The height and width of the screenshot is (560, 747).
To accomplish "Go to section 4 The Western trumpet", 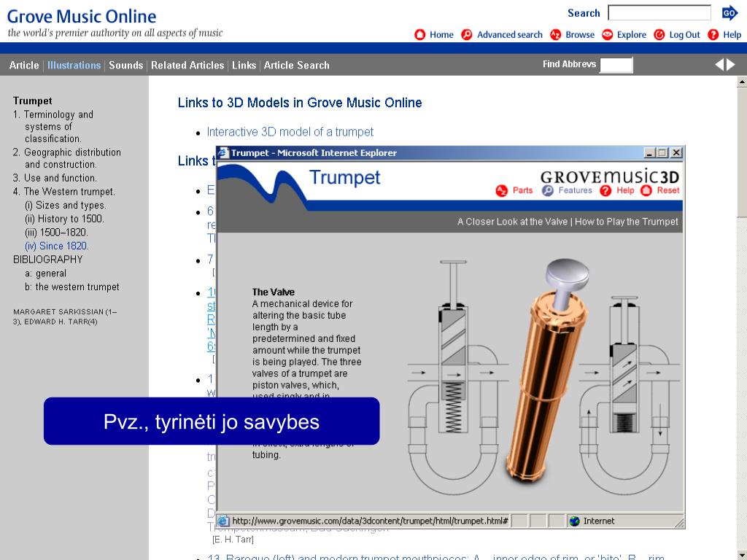I will pyautogui.click(x=64, y=192).
